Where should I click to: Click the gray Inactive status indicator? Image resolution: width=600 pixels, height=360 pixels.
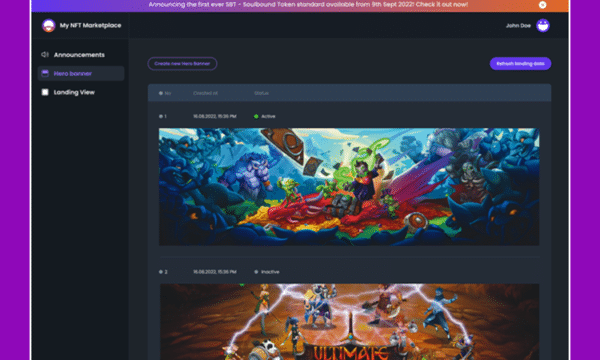[x=256, y=272]
